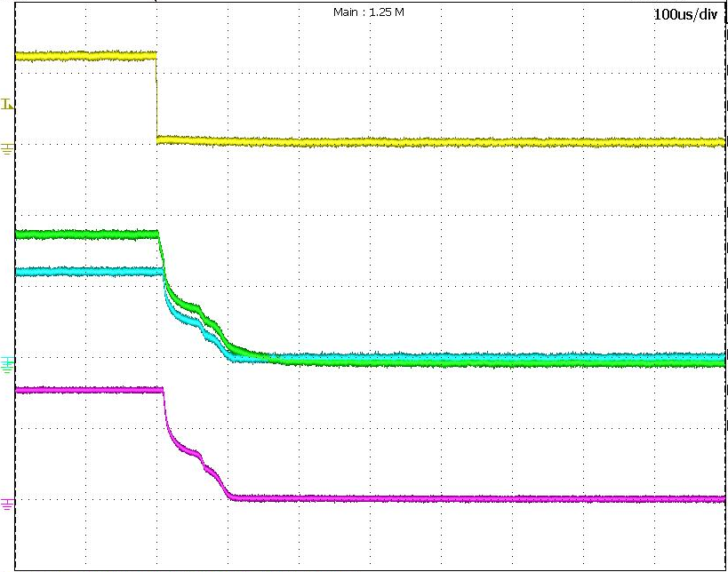Click where the magenta trace reaches bottom

coord(234,497)
